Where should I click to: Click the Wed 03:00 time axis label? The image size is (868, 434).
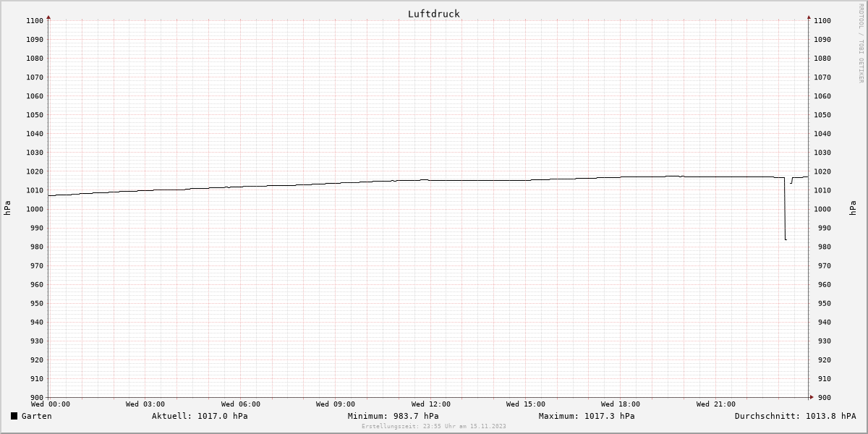145,404
